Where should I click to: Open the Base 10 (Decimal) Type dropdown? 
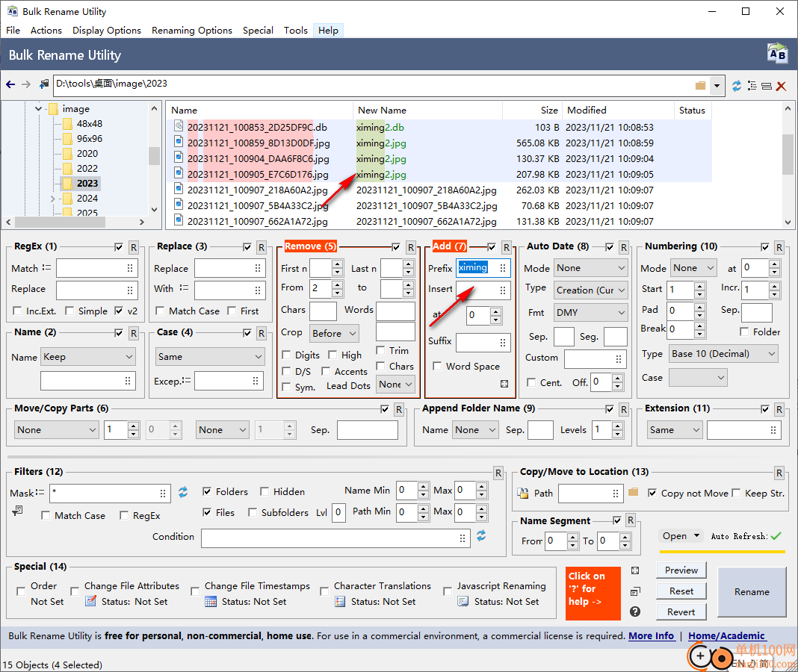tap(723, 354)
